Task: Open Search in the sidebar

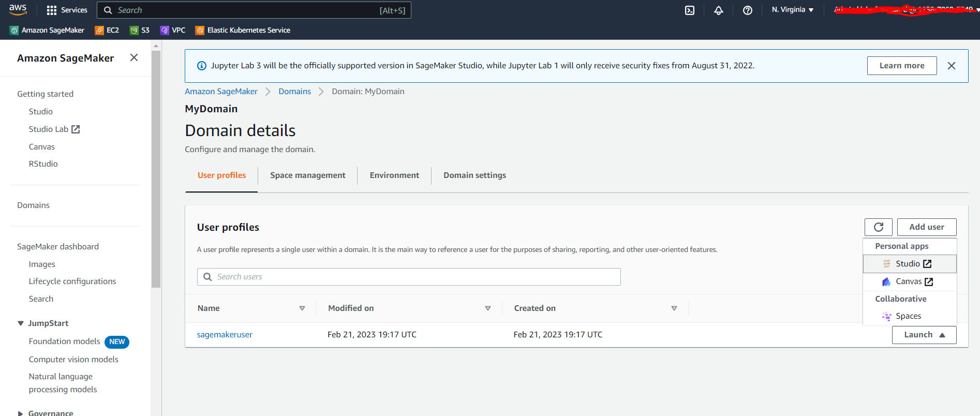Action: coord(41,299)
